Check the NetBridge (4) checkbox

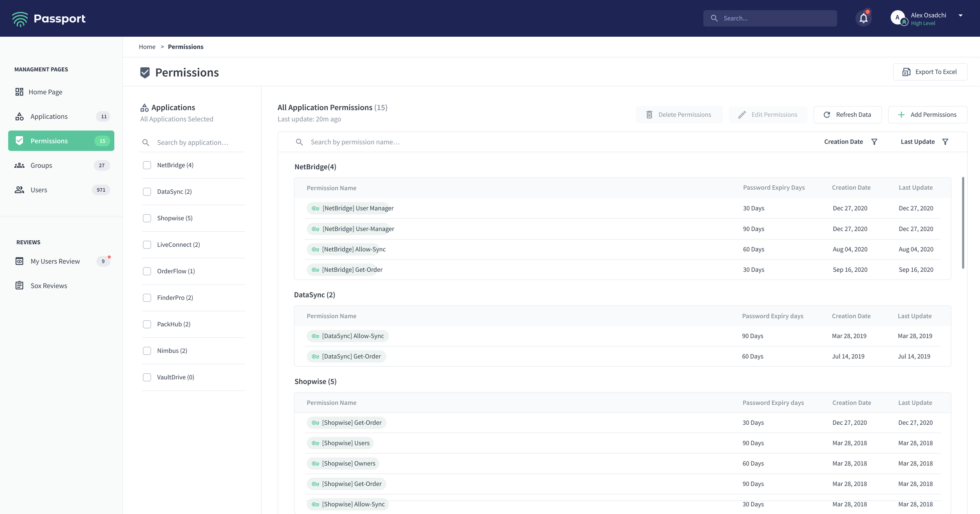(147, 165)
